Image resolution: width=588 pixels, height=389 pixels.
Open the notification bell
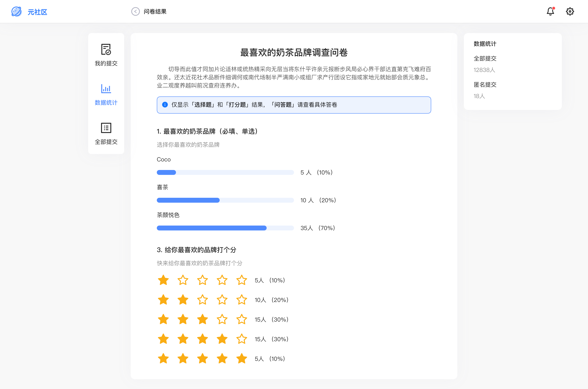(x=550, y=11)
